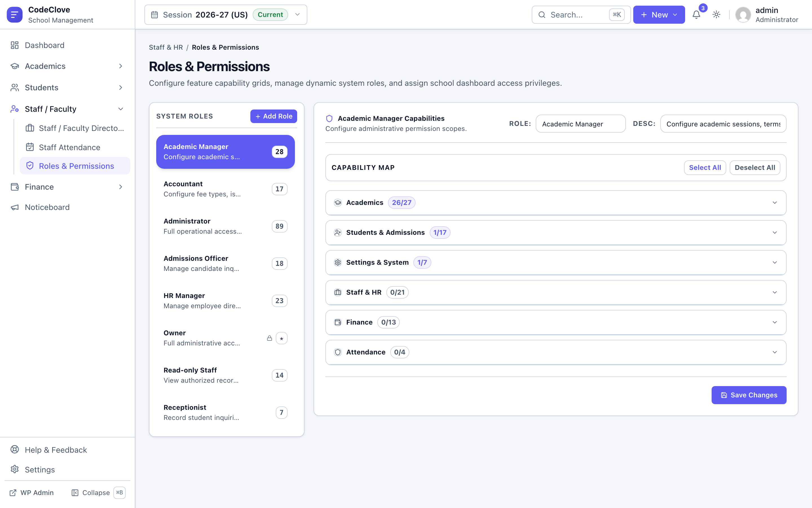Image resolution: width=812 pixels, height=508 pixels.
Task: Open the notifications bell
Action: pyautogui.click(x=696, y=14)
